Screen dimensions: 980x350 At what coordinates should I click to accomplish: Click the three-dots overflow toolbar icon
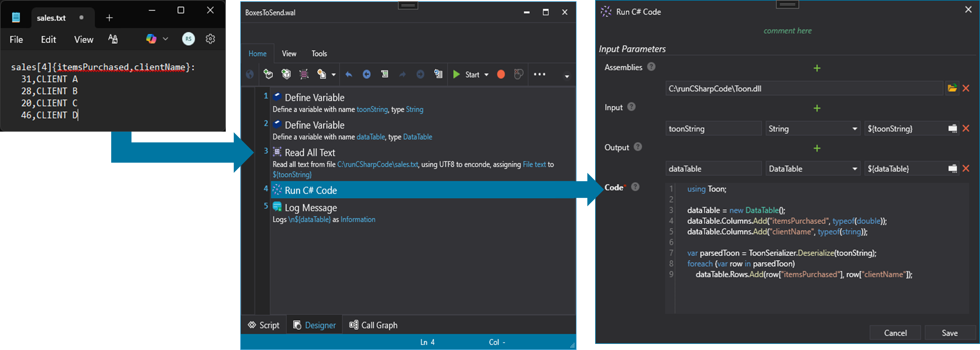[x=539, y=75]
